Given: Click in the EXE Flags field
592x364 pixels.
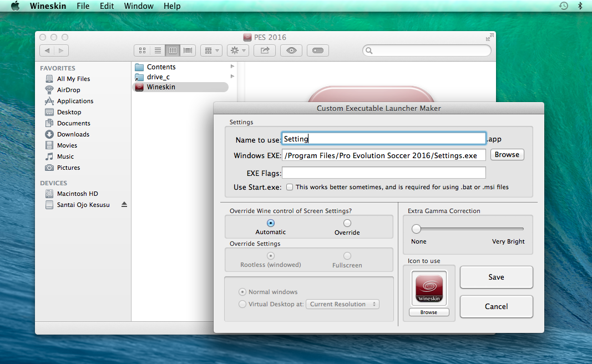Looking at the screenshot, I should click(383, 173).
